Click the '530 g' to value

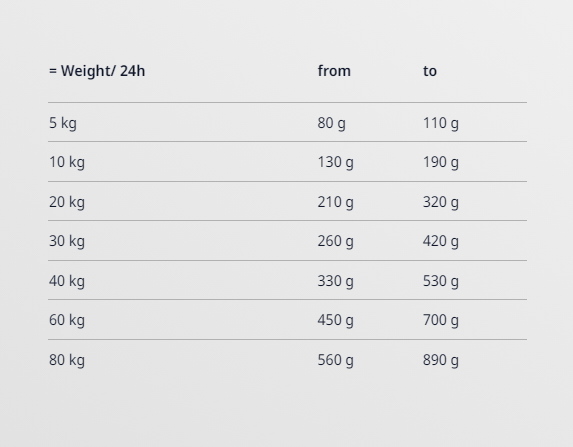pos(441,281)
